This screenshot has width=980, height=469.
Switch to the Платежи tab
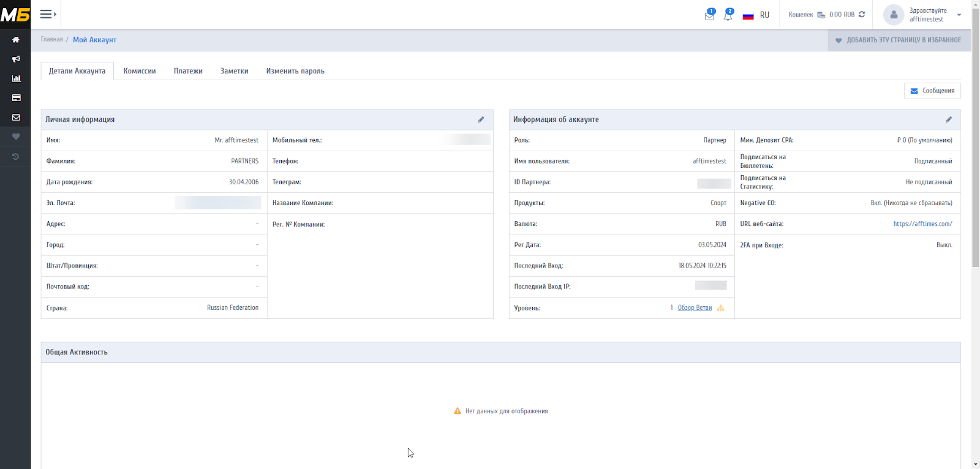click(188, 71)
